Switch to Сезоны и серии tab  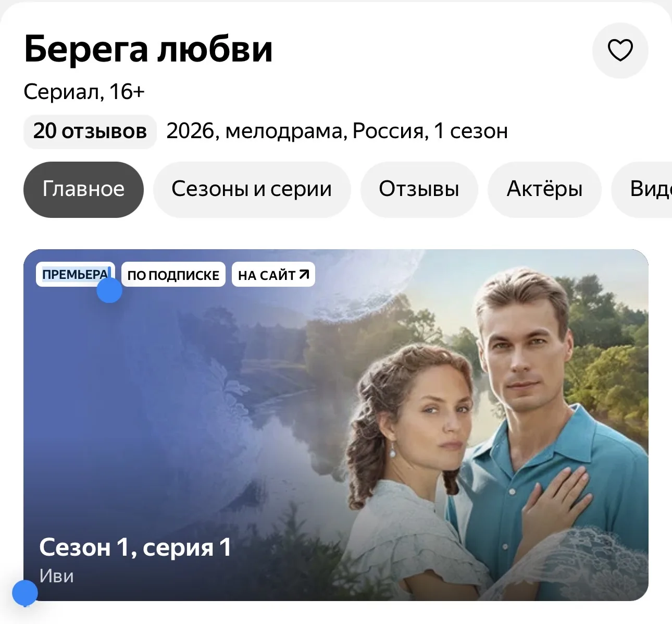coord(252,189)
